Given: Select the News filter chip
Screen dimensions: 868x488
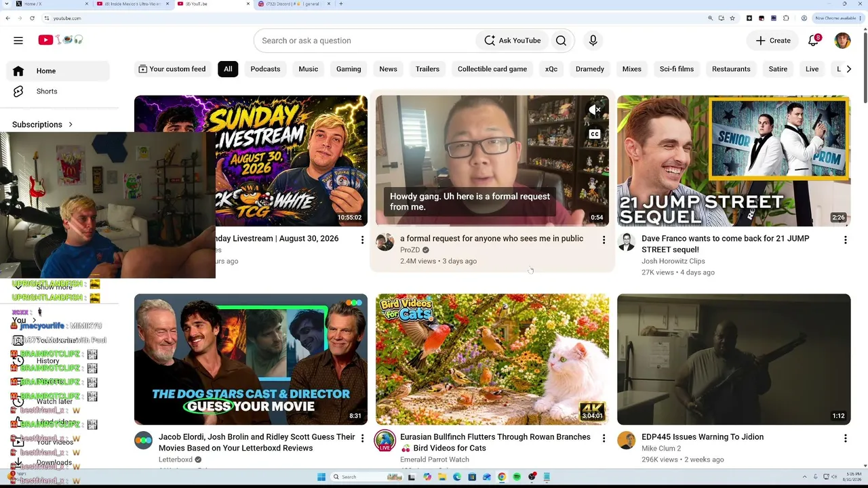Looking at the screenshot, I should coord(389,69).
